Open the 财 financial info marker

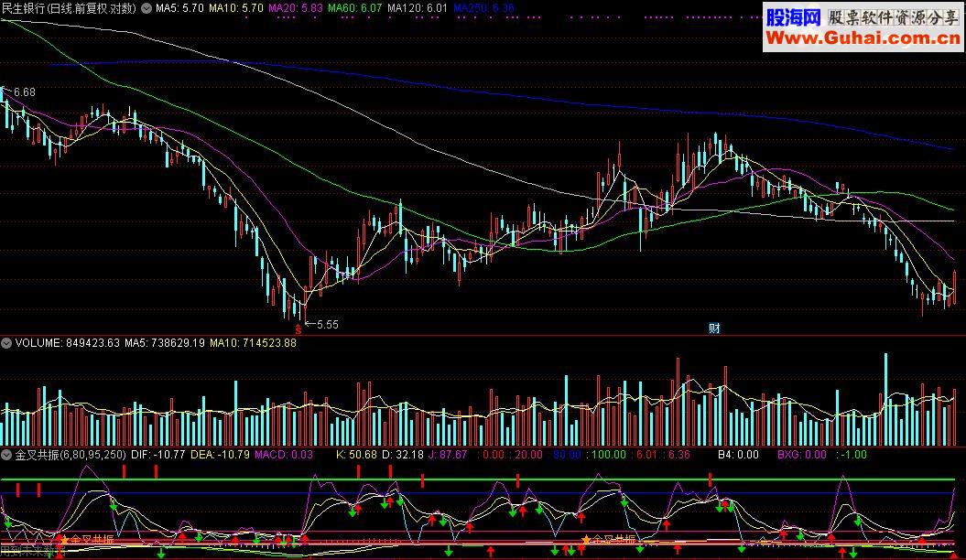pos(714,328)
